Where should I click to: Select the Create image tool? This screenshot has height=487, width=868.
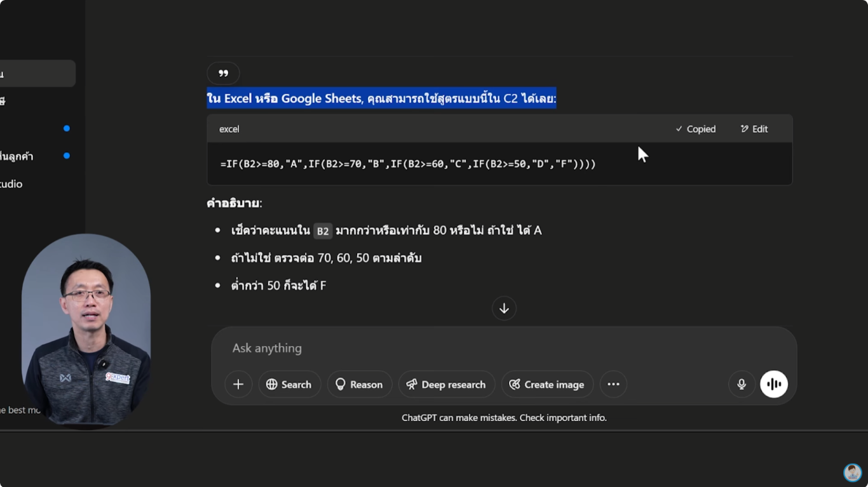516,384
